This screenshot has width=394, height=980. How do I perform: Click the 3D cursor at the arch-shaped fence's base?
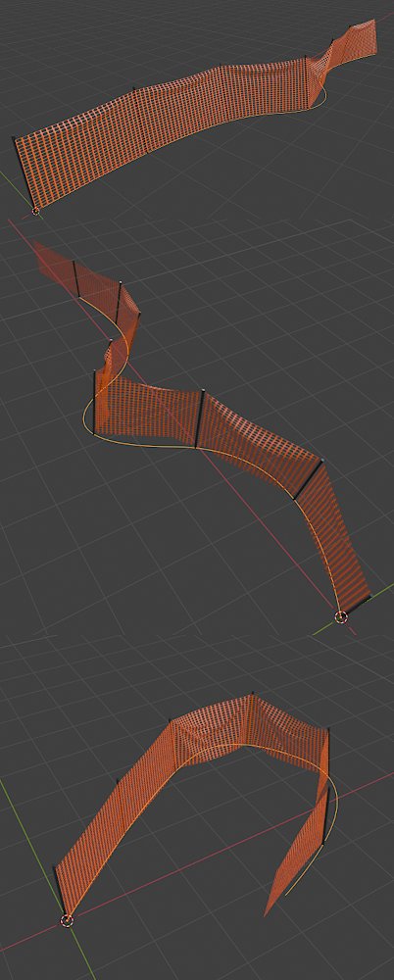point(67,920)
